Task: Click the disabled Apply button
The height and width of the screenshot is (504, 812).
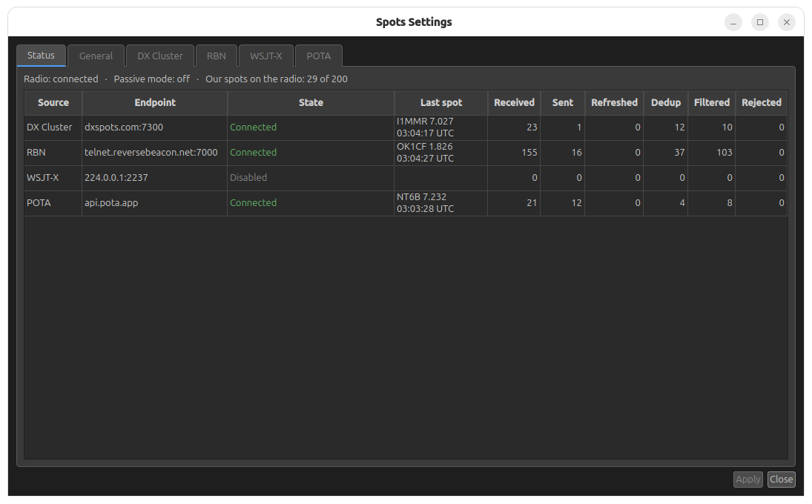Action: [747, 479]
